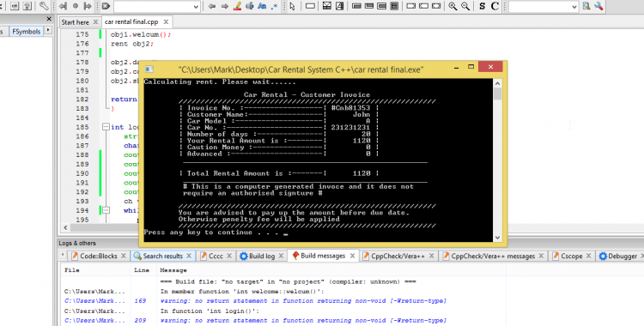Select the highlight marker pen icon
This screenshot has width=644, height=326.
click(237, 6)
